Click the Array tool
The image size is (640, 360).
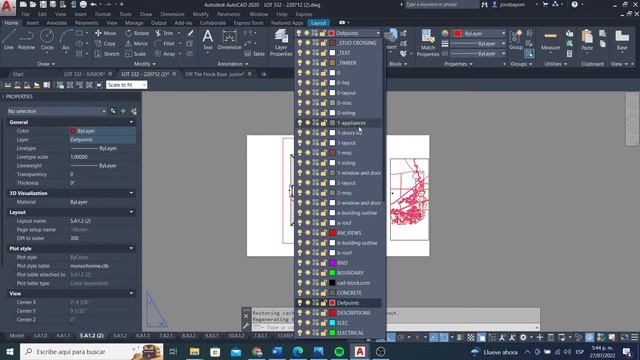point(165,53)
